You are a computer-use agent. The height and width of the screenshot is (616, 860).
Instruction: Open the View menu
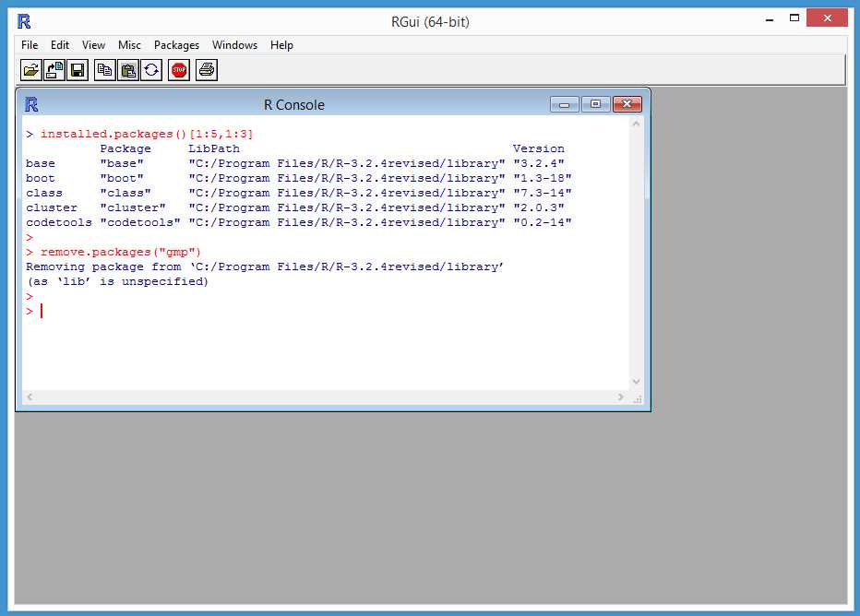tap(94, 45)
